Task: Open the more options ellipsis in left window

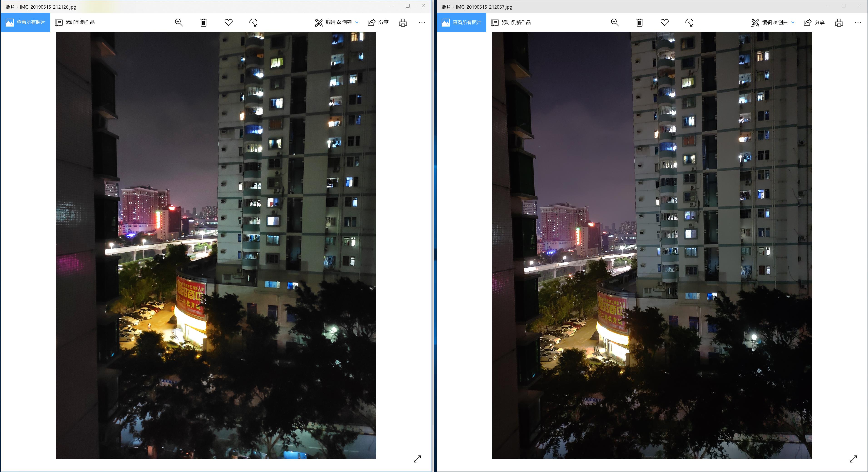Action: (x=422, y=22)
